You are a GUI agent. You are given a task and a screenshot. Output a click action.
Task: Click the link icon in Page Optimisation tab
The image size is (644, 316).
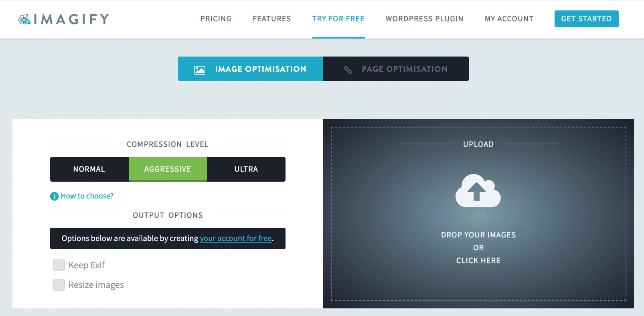pyautogui.click(x=348, y=70)
